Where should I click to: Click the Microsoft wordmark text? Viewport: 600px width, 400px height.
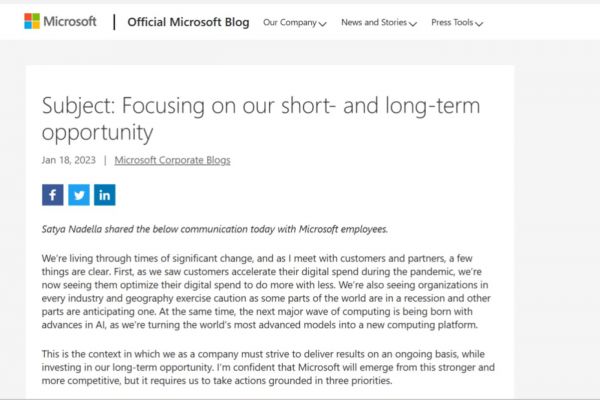pos(71,21)
